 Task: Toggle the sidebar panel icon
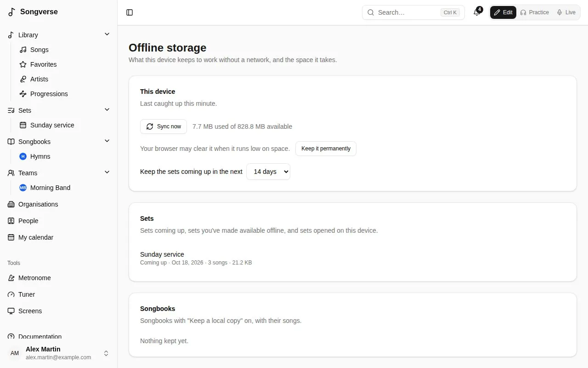[130, 12]
